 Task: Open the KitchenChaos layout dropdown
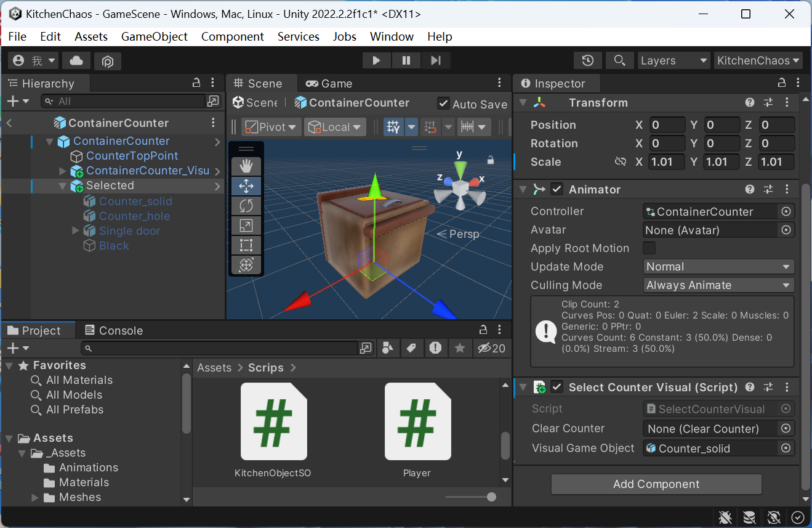(758, 60)
